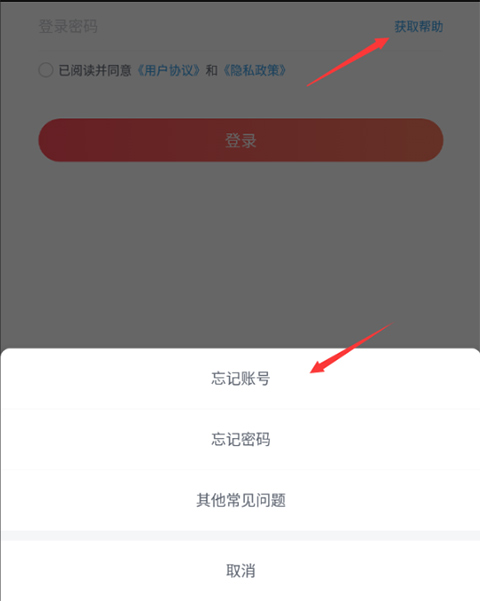
Task: Open the 《用户协议》 link
Action: tap(169, 71)
